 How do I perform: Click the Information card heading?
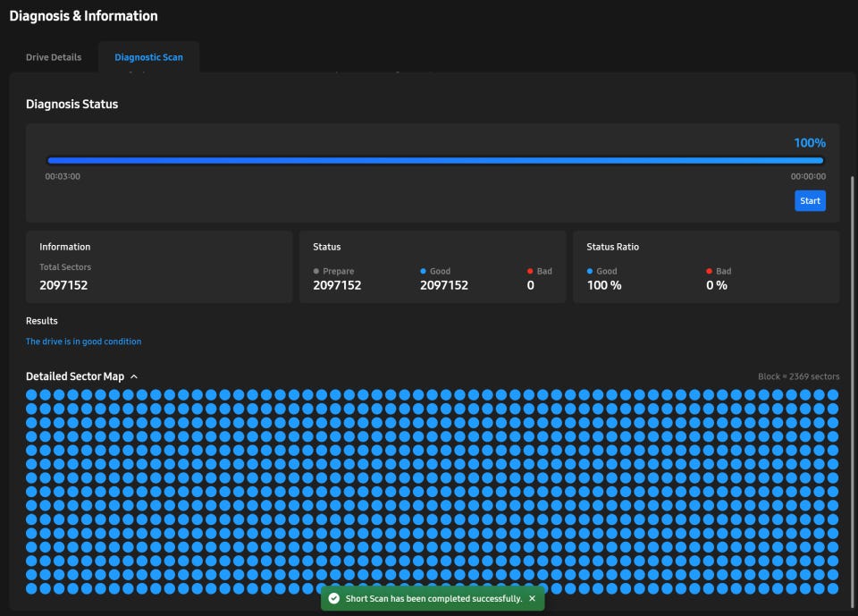point(65,247)
